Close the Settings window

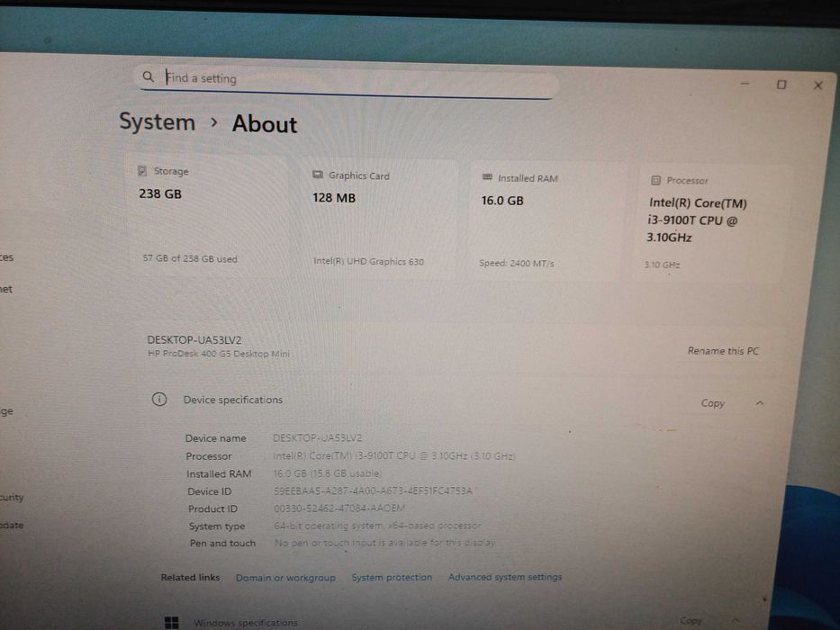tap(818, 85)
